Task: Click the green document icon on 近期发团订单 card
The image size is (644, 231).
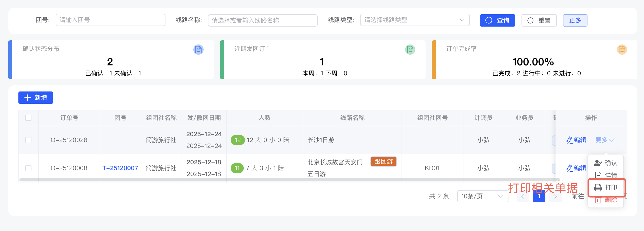Action: [410, 50]
